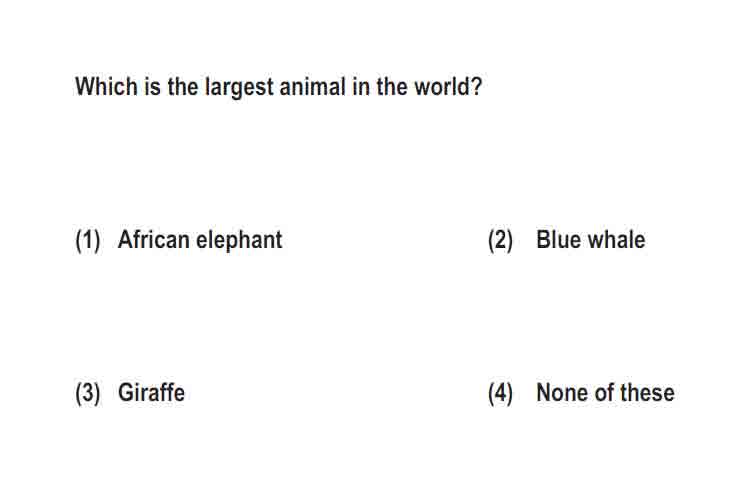Select the None of these option
The height and width of the screenshot is (500, 750).
click(x=606, y=393)
